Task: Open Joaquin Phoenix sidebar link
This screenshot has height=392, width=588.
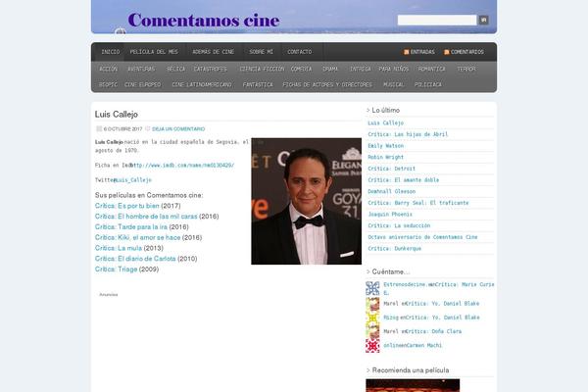Action: [390, 215]
